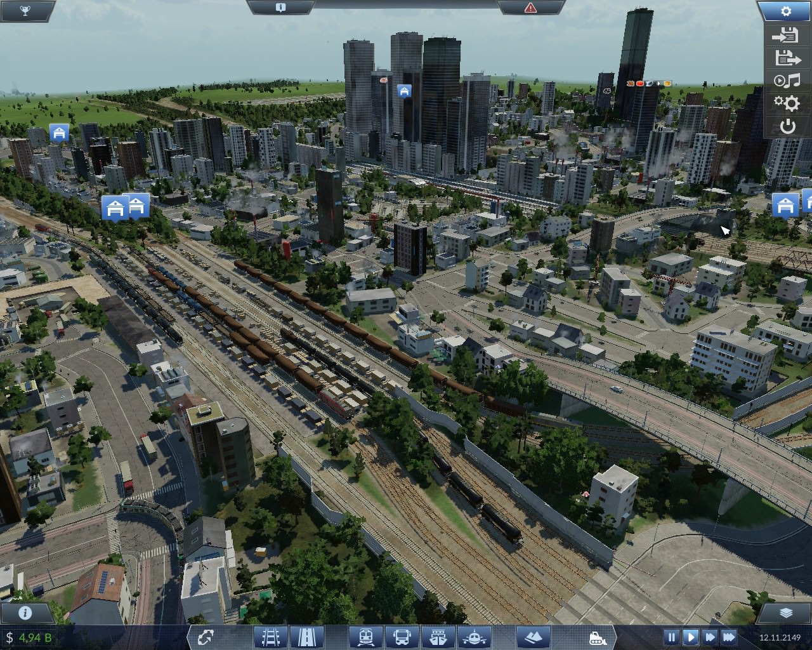This screenshot has width=812, height=650.
Task: Click the save game disk icon
Action: point(787,36)
